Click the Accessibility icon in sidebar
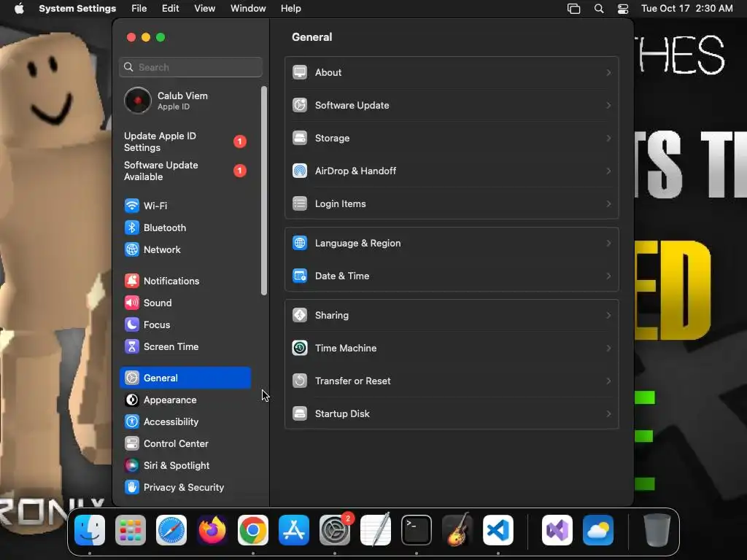This screenshot has width=747, height=560. pos(132,422)
